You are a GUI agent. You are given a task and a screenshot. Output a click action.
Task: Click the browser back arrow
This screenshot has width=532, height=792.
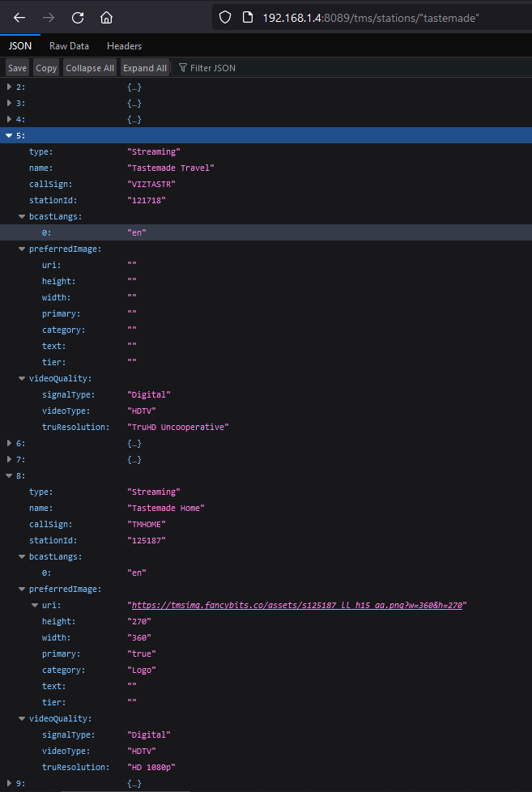(x=19, y=17)
